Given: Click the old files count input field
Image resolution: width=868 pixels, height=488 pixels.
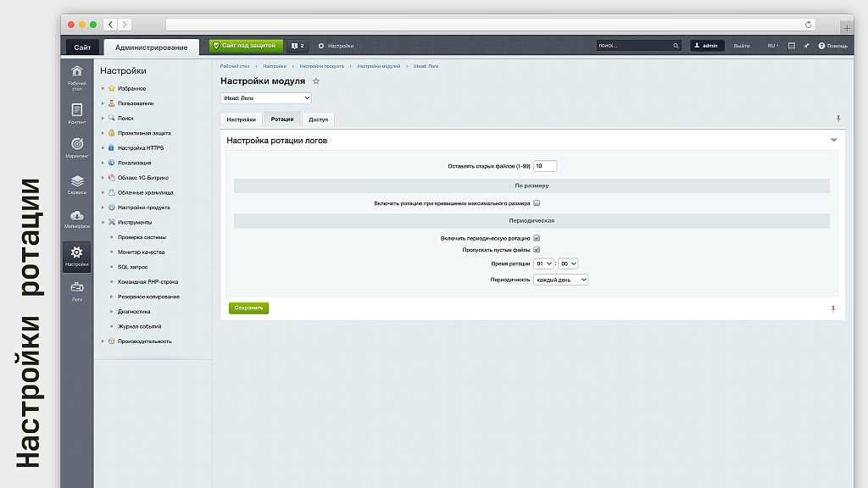Looking at the screenshot, I should [x=545, y=166].
